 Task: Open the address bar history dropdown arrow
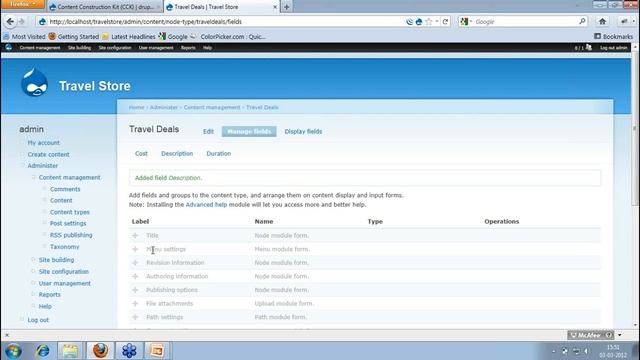click(x=437, y=22)
